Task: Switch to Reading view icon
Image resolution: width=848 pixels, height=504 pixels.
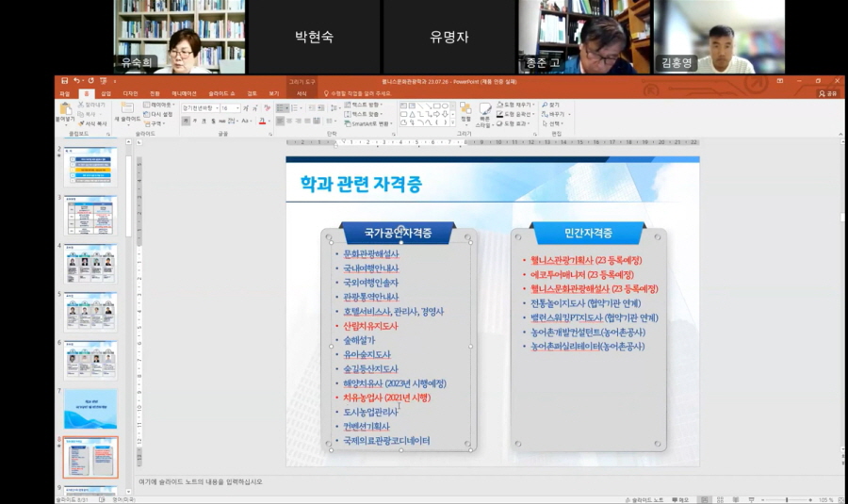Action: [x=736, y=499]
